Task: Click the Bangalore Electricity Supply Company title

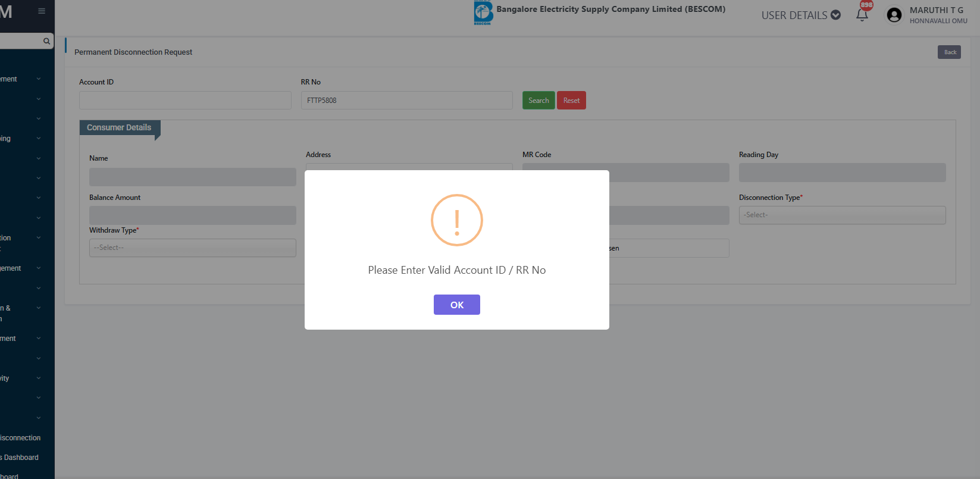Action: (611, 9)
